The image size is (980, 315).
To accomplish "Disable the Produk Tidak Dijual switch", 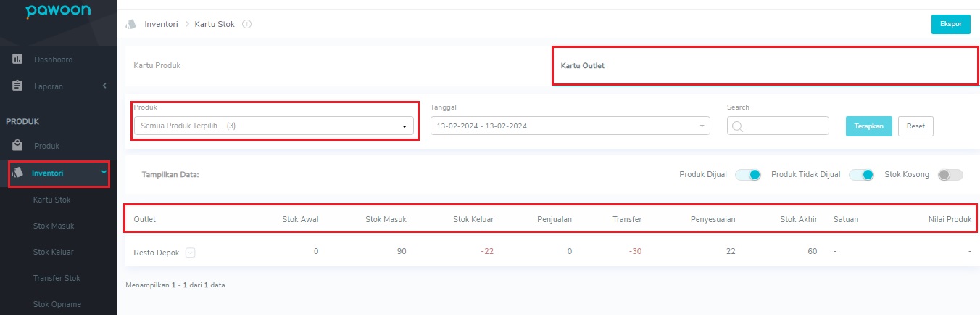I will tap(861, 175).
